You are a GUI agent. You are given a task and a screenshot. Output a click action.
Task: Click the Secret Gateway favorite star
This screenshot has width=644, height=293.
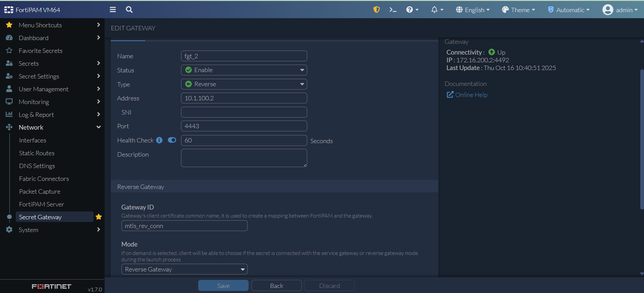click(x=99, y=217)
